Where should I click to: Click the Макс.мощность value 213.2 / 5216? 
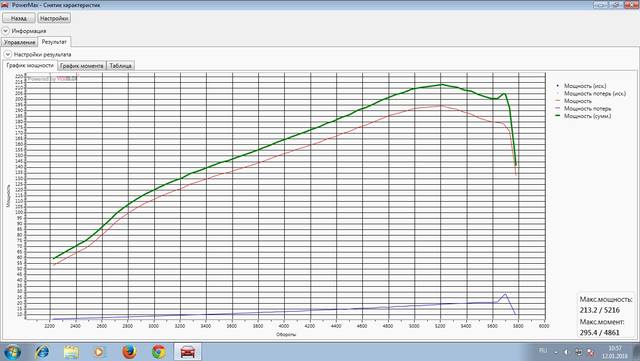click(x=600, y=310)
